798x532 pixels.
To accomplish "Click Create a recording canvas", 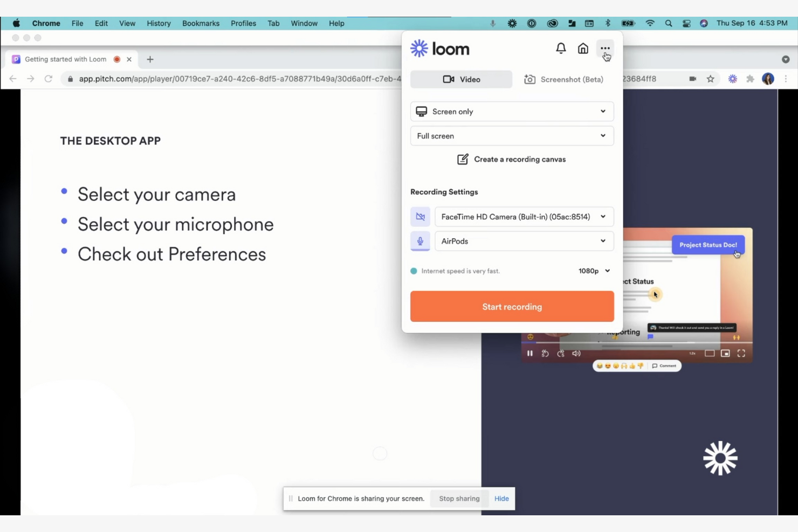I will pyautogui.click(x=512, y=160).
